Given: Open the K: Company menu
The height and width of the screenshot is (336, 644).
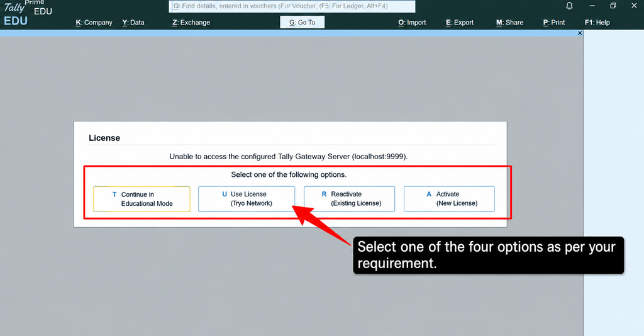Looking at the screenshot, I should 94,23.
